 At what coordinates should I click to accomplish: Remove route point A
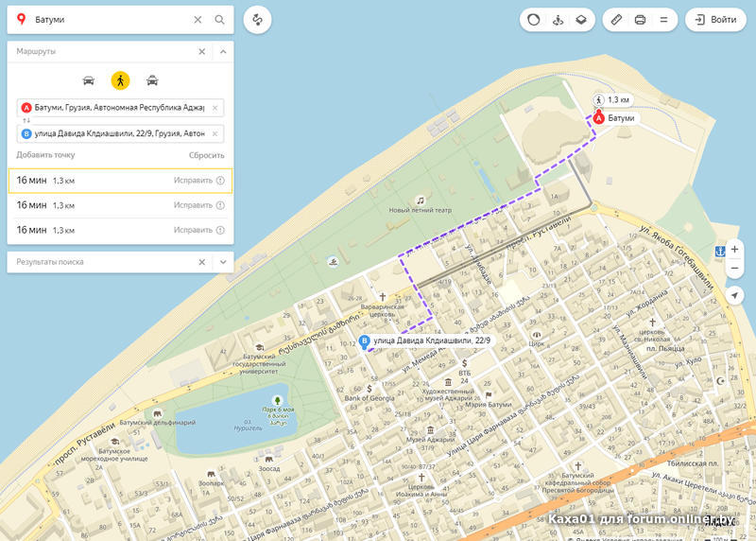pos(215,108)
